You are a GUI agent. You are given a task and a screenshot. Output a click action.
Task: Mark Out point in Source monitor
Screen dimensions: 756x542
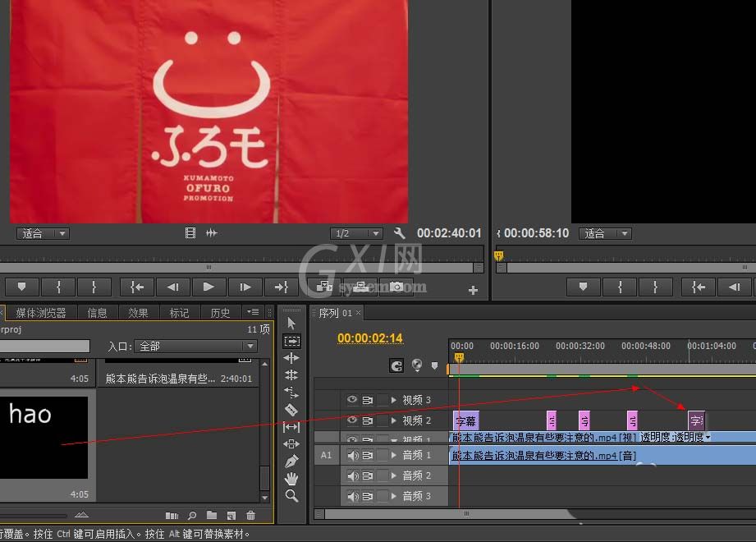[x=94, y=287]
